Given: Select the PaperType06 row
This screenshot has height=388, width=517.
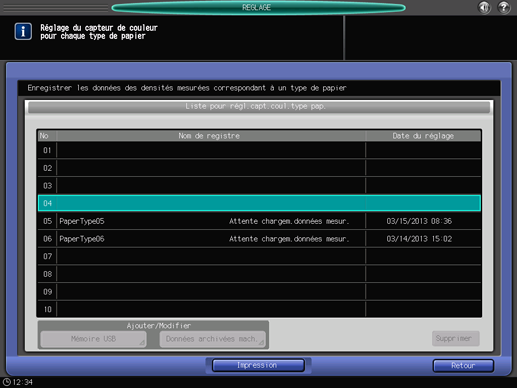Looking at the screenshot, I should click(x=259, y=239).
